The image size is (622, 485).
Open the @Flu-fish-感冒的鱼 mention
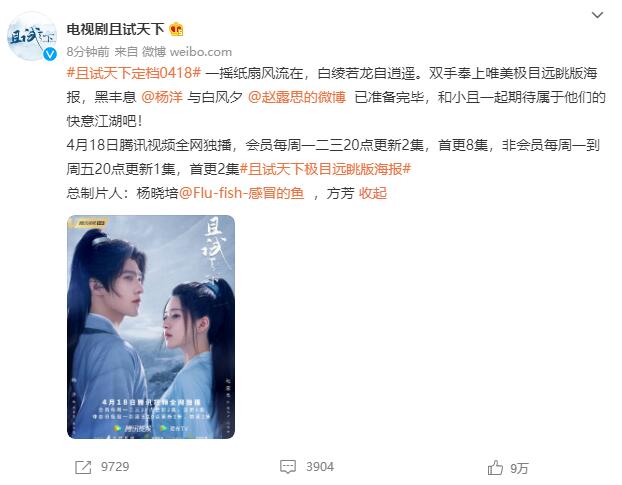pos(242,193)
